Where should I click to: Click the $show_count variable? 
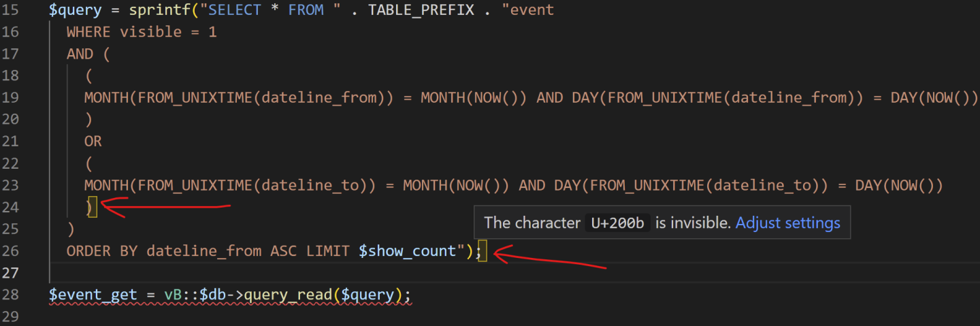coord(408,251)
